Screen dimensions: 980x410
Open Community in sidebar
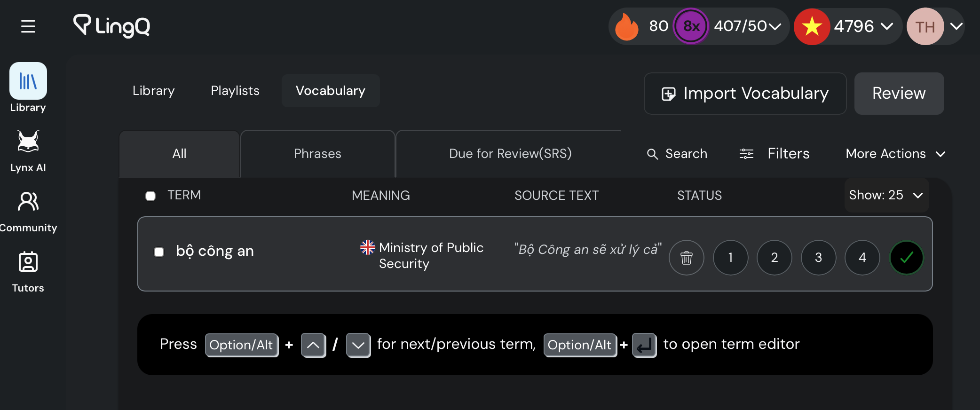tap(28, 212)
